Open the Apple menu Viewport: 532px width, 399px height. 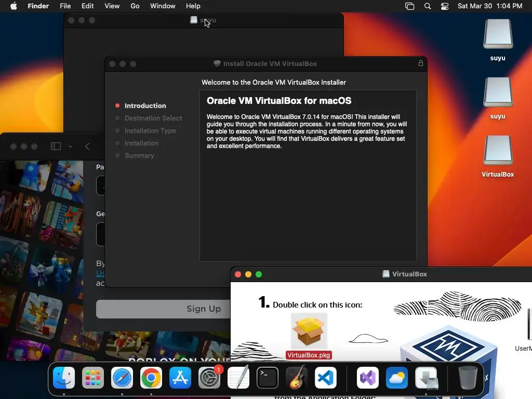pyautogui.click(x=14, y=6)
